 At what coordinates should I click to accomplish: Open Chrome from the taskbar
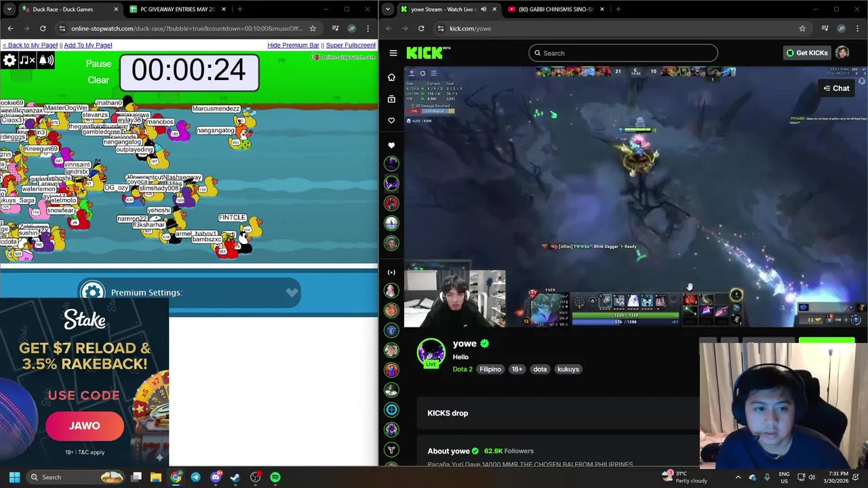click(176, 477)
